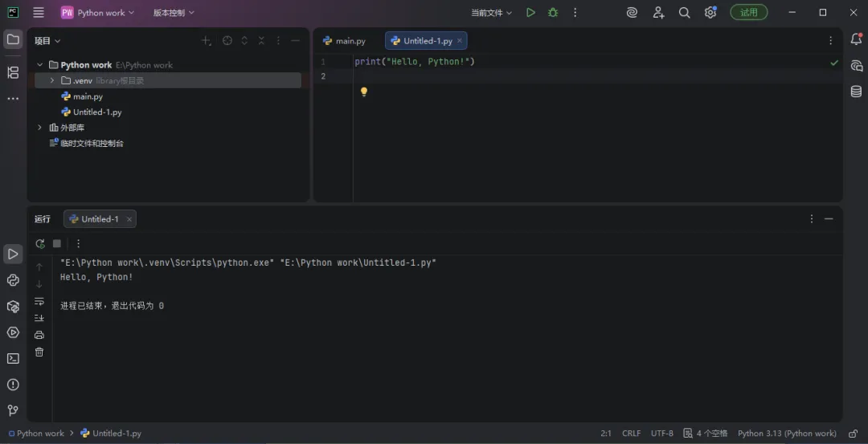Clear the run console output with trash icon
The image size is (868, 444).
point(39,352)
